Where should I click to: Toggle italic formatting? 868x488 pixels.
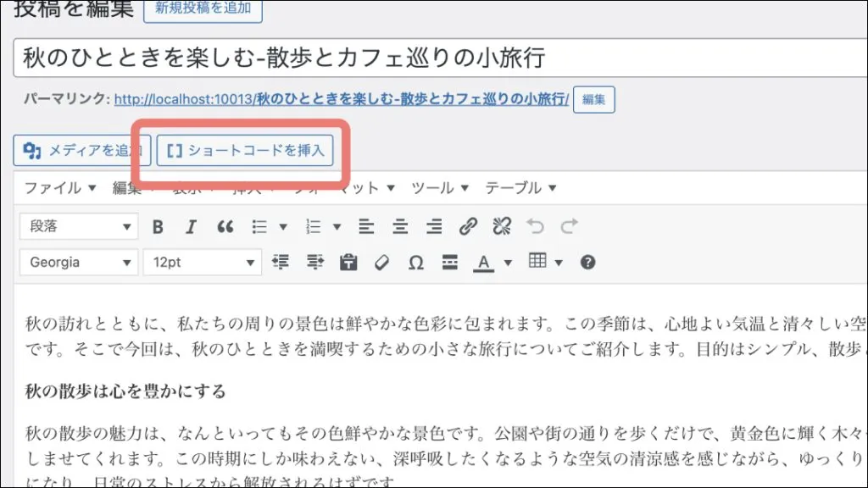pyautogui.click(x=191, y=227)
